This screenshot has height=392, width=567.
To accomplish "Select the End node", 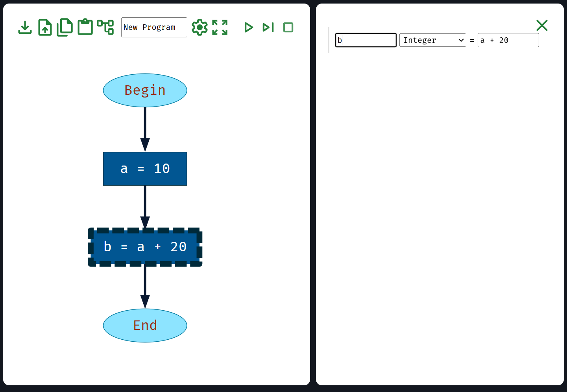I will click(145, 326).
